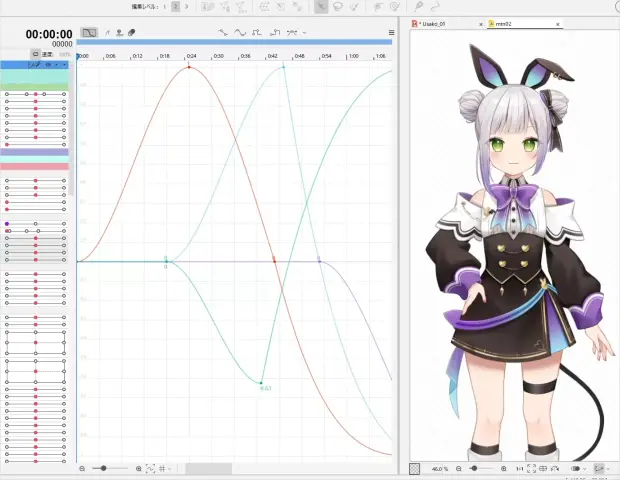620x480 pixels.
Task: Adjust the graph editor zoom slider
Action: (104, 468)
